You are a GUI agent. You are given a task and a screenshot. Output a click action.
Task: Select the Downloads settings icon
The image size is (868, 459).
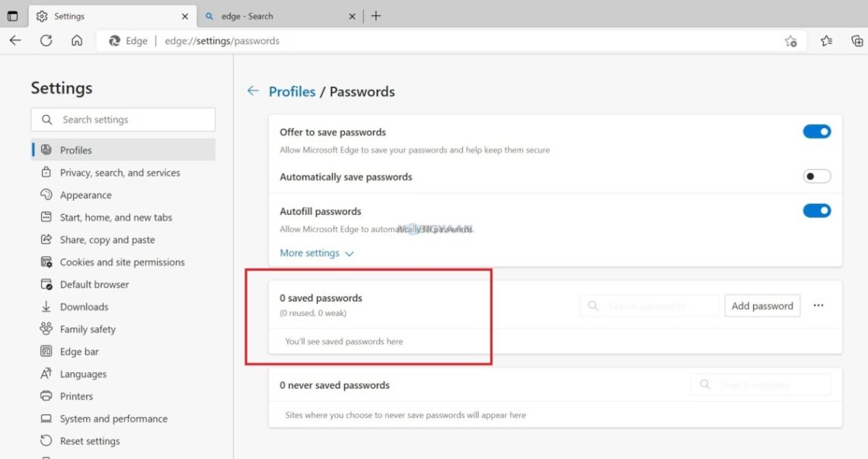[46, 307]
